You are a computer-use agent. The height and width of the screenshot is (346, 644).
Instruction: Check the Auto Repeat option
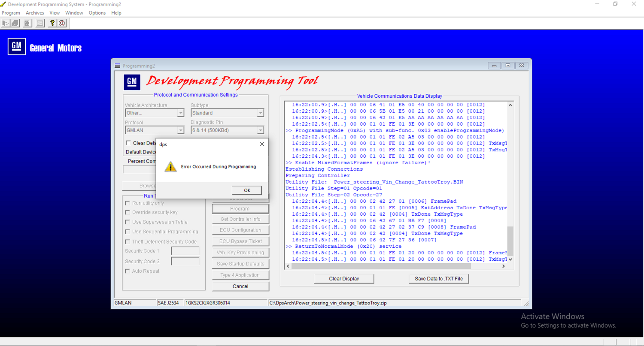(x=128, y=271)
